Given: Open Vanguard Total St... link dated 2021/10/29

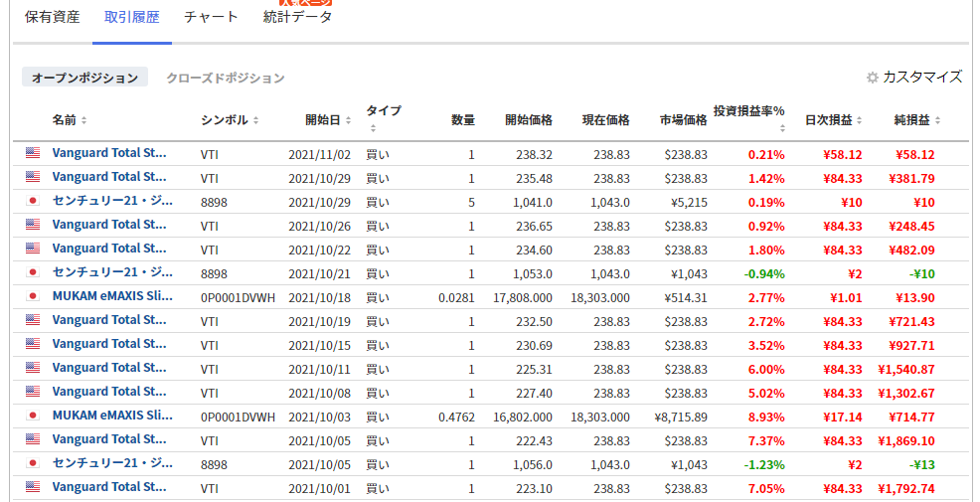Looking at the screenshot, I should 109,177.
